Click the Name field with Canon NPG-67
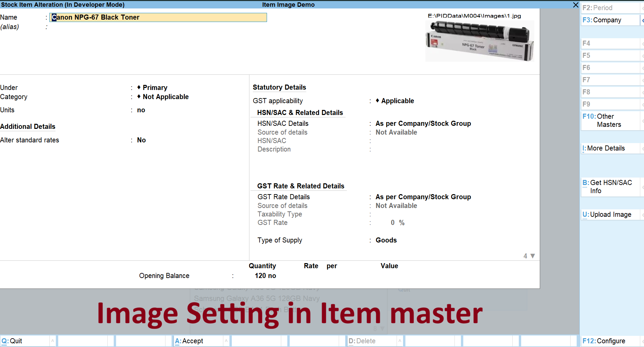Viewport: 644px width, 347px height. click(x=158, y=17)
